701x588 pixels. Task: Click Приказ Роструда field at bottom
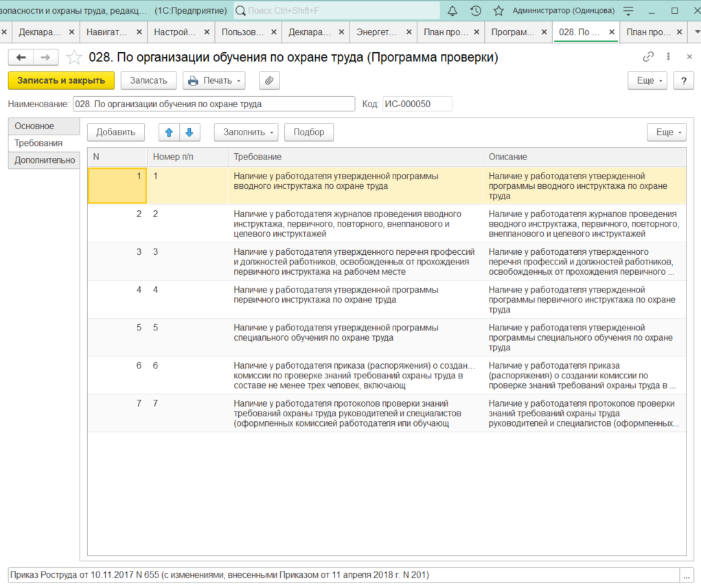(343, 575)
